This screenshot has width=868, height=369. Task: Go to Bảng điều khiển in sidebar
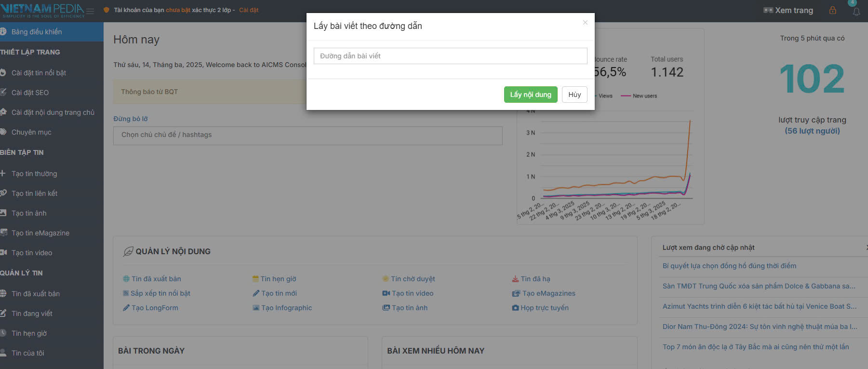[52, 32]
